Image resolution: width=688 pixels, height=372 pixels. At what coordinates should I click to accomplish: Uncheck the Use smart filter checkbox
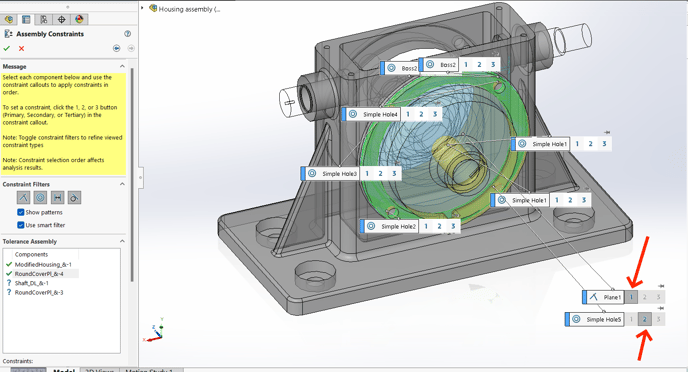pyautogui.click(x=20, y=225)
